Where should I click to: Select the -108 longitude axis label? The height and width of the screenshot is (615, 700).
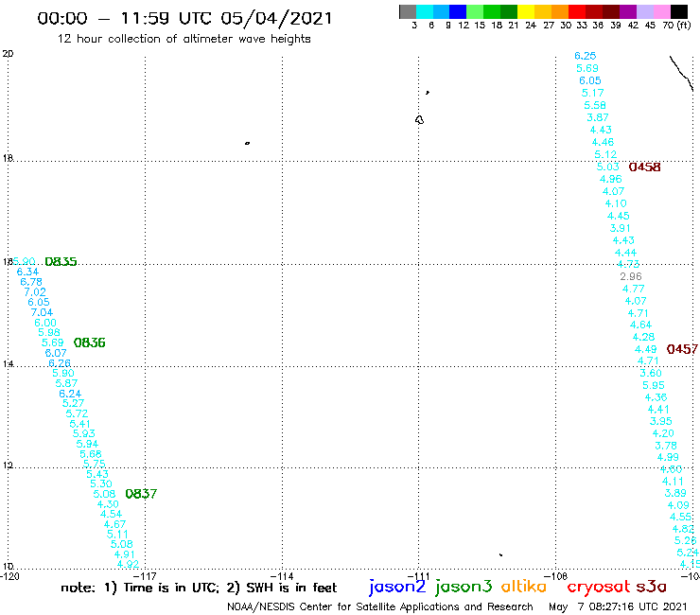pyautogui.click(x=556, y=576)
